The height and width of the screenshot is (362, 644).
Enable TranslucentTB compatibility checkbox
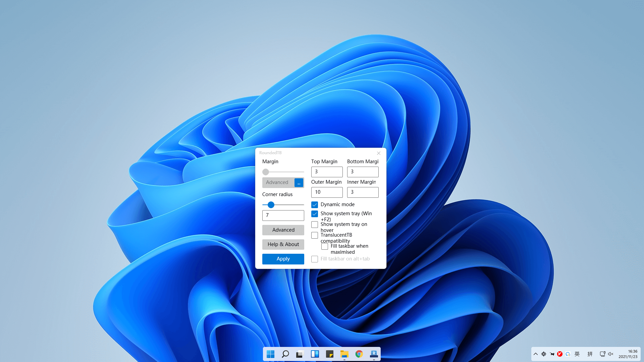click(315, 235)
